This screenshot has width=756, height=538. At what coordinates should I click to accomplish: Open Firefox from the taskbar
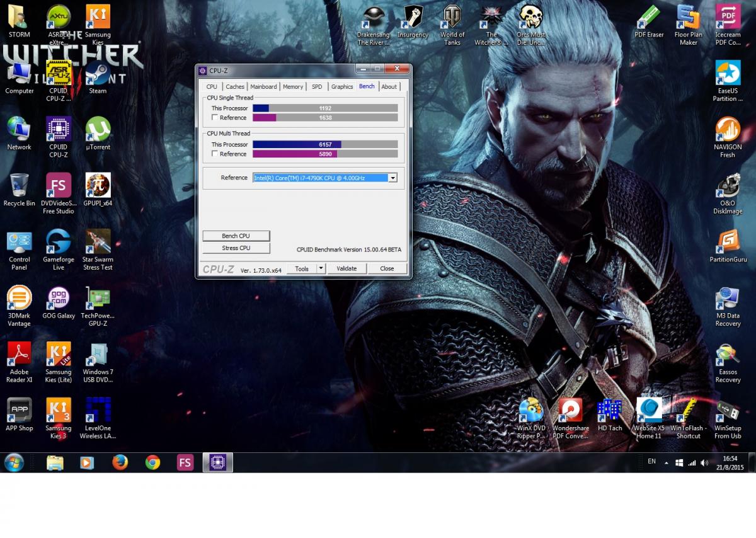pyautogui.click(x=120, y=462)
